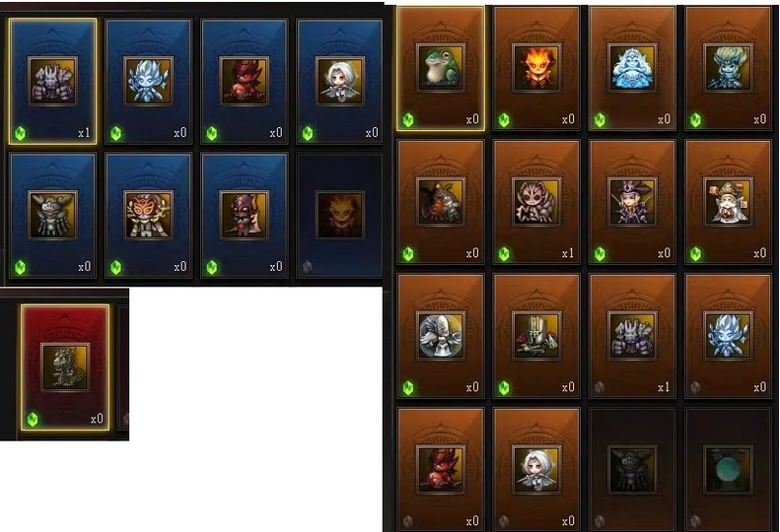Select the locked fire spirit dark card
Image resolution: width=780 pixels, height=532 pixels.
[340, 216]
